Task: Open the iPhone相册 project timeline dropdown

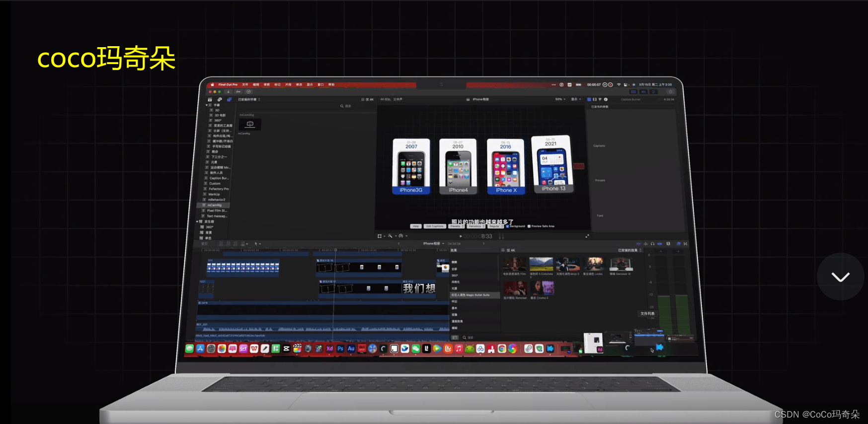Action: point(433,244)
